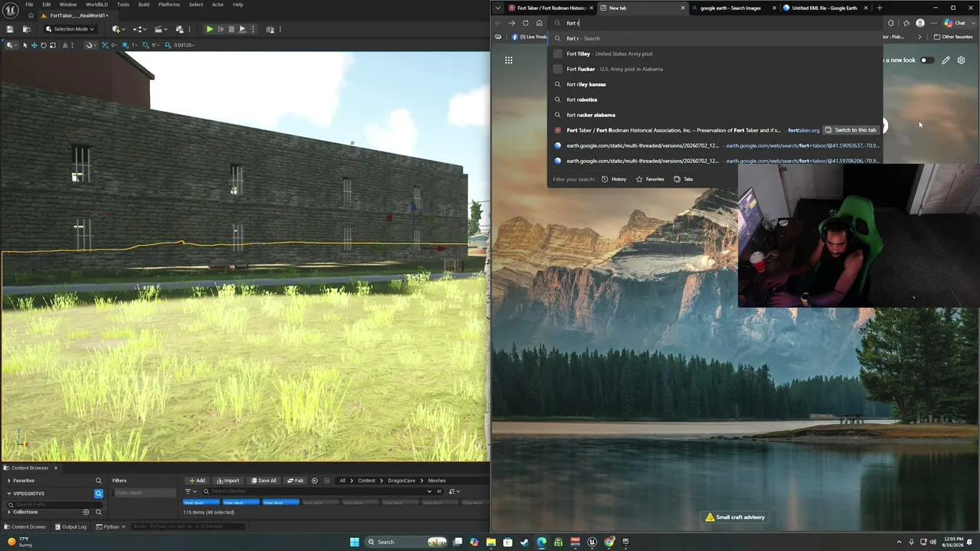Switch to Untitled KML file Google Earth tab

824,8
